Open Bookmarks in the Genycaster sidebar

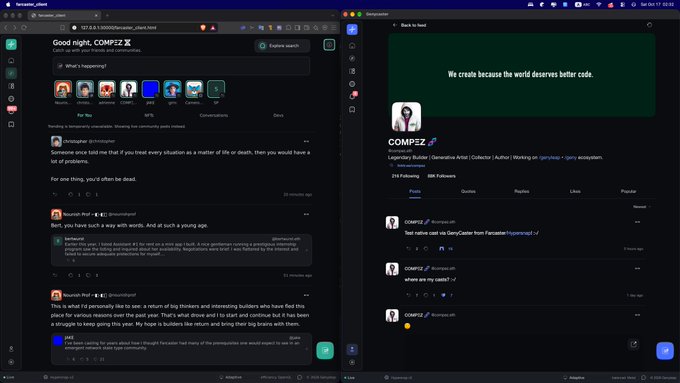(352, 109)
